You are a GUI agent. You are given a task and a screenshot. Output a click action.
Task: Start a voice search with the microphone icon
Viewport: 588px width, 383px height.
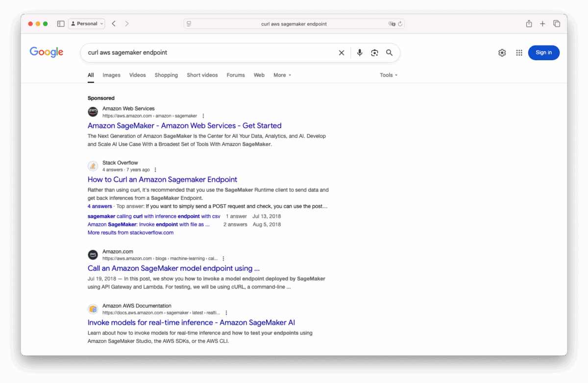click(360, 52)
